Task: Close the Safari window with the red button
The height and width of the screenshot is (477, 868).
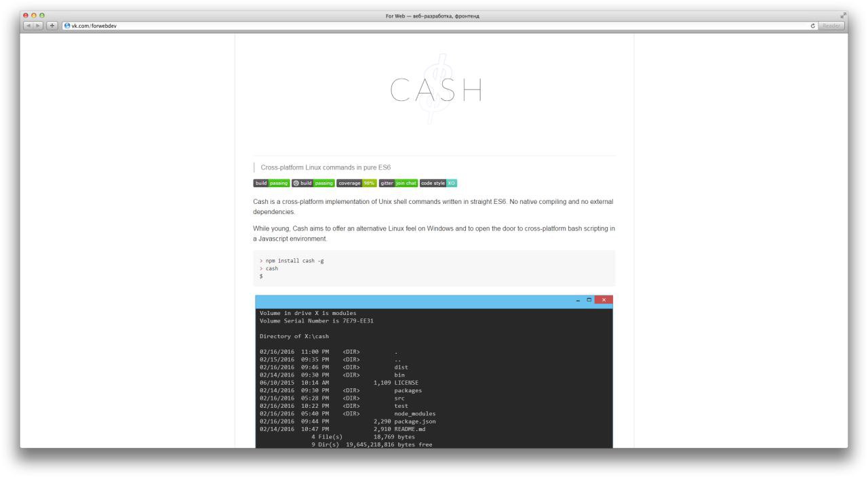Action: click(26, 16)
